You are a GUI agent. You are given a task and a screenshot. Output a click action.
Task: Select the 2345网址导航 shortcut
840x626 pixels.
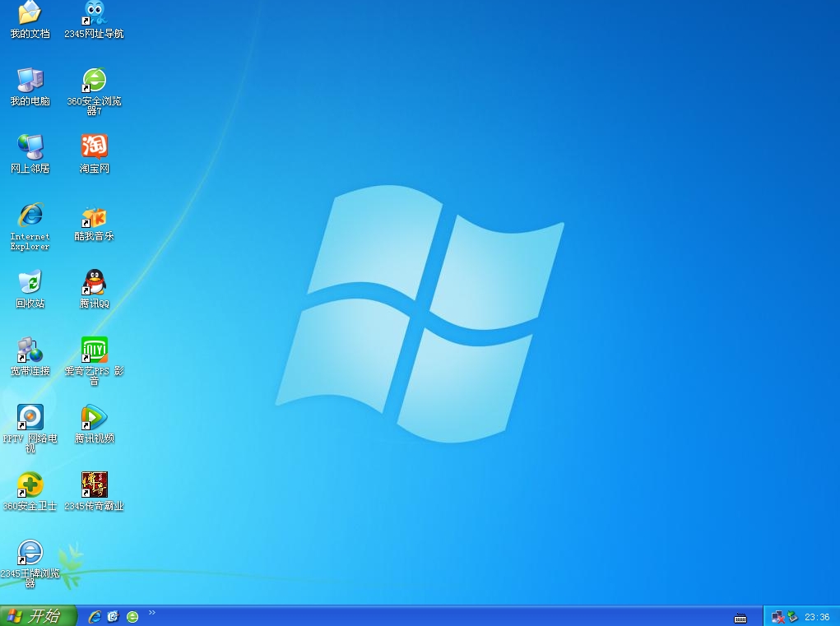tap(95, 20)
